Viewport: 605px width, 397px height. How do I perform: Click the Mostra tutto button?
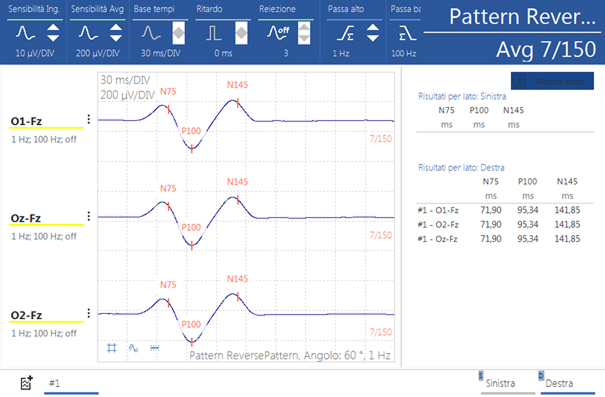tap(552, 81)
